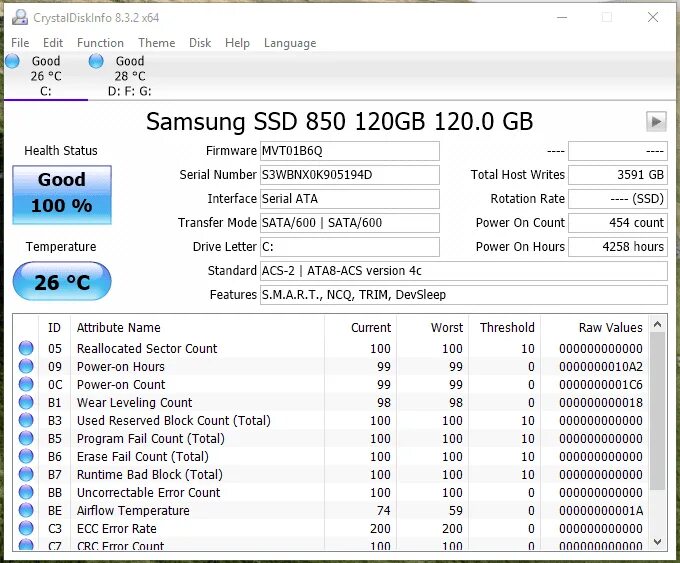Click the scroll down arrow of attribute list
This screenshot has height=563, width=680.
pyautogui.click(x=657, y=542)
